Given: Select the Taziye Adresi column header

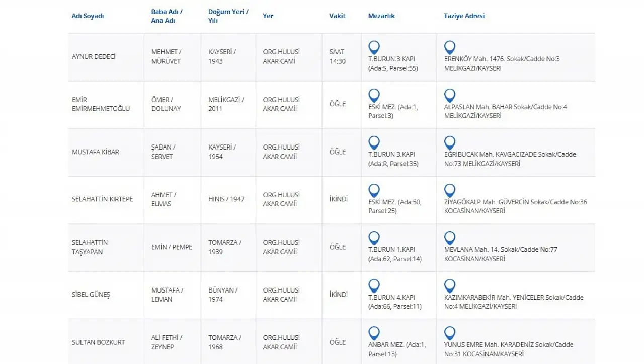Looking at the screenshot, I should (x=464, y=16).
